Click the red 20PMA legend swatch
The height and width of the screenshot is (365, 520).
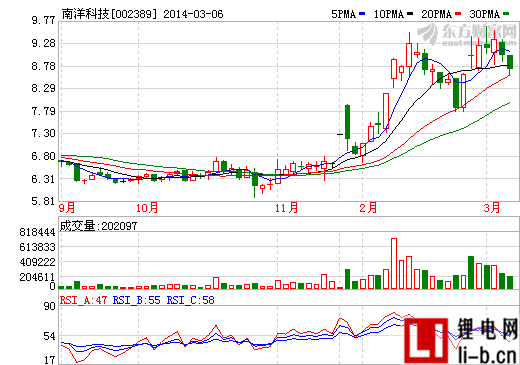[458, 14]
